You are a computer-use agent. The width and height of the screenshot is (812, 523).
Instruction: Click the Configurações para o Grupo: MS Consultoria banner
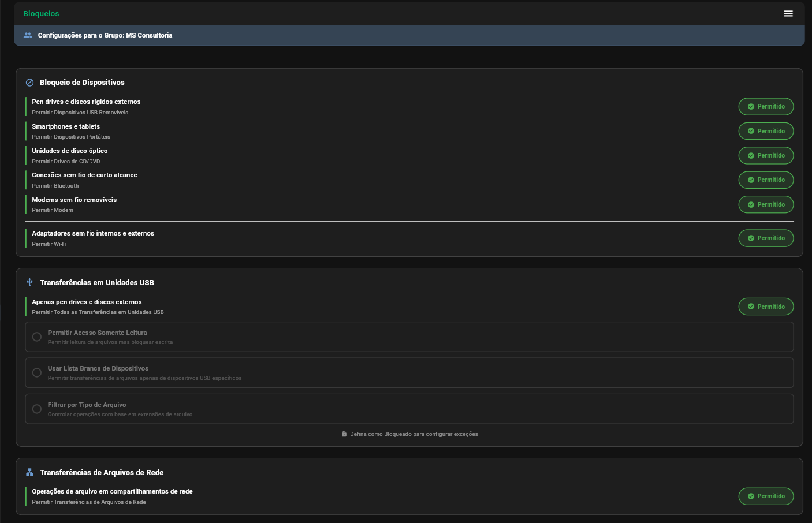pyautogui.click(x=409, y=35)
